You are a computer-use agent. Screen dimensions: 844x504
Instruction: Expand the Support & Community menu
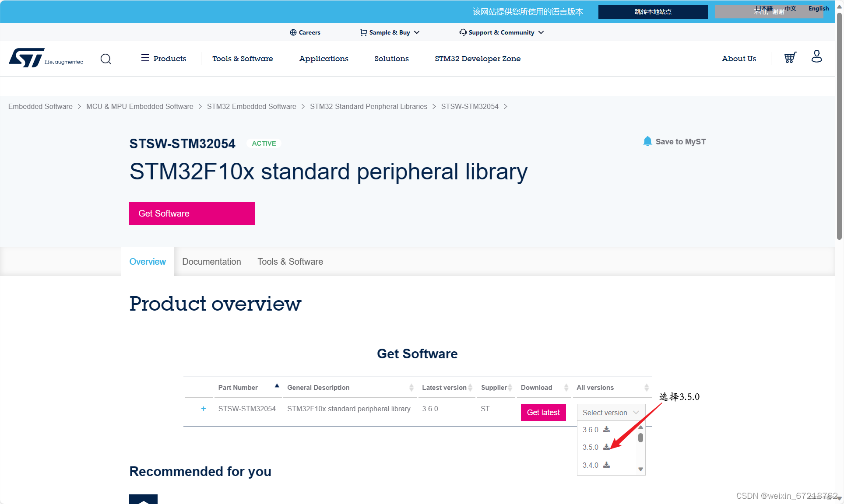point(541,32)
